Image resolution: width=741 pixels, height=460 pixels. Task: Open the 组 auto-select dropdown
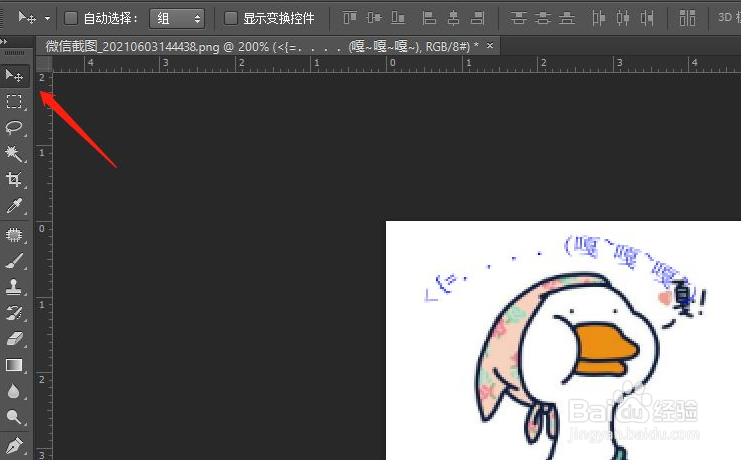click(x=177, y=18)
